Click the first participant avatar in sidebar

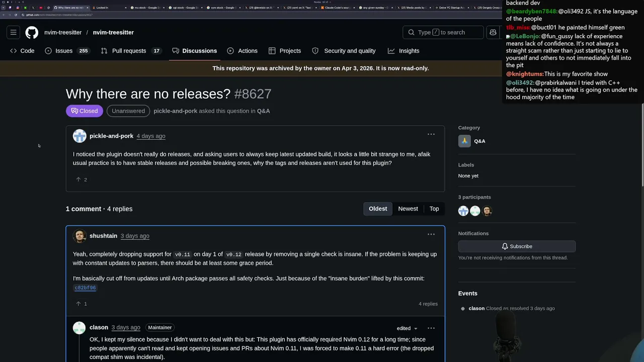pos(463,211)
